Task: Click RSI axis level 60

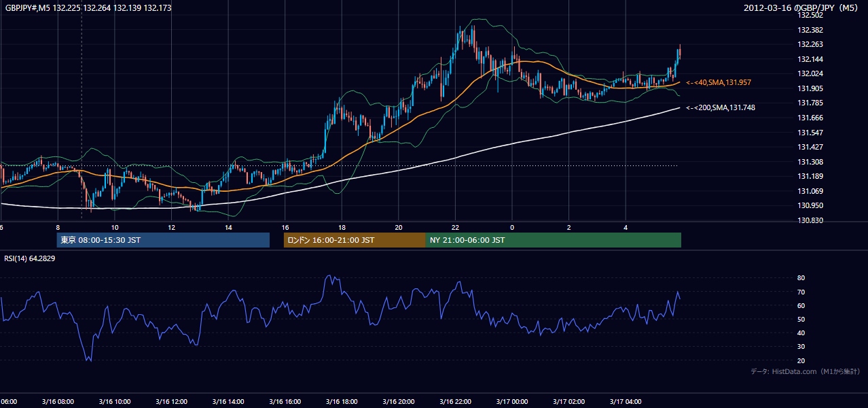Action: click(x=801, y=305)
